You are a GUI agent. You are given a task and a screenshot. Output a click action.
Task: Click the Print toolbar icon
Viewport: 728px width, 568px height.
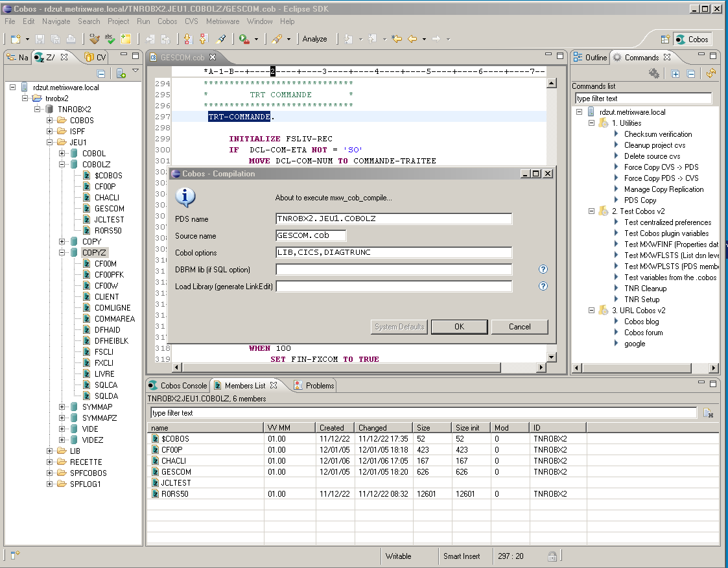coord(71,40)
